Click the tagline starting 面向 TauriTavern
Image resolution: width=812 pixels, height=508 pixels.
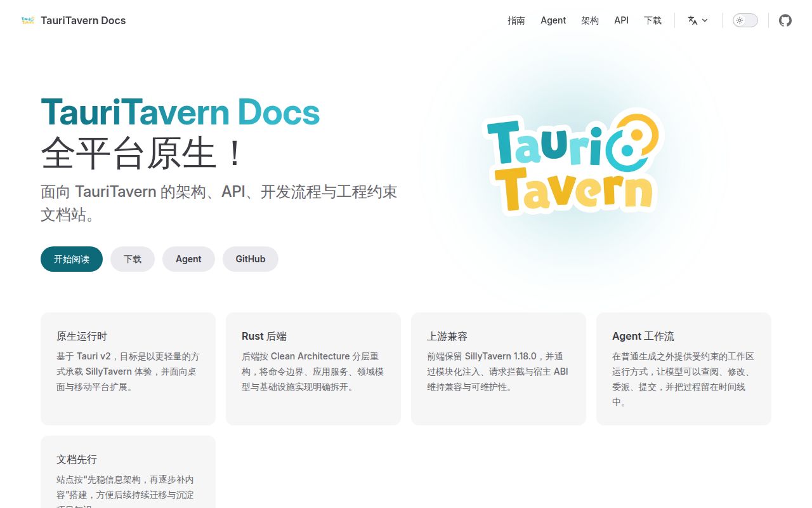(219, 203)
